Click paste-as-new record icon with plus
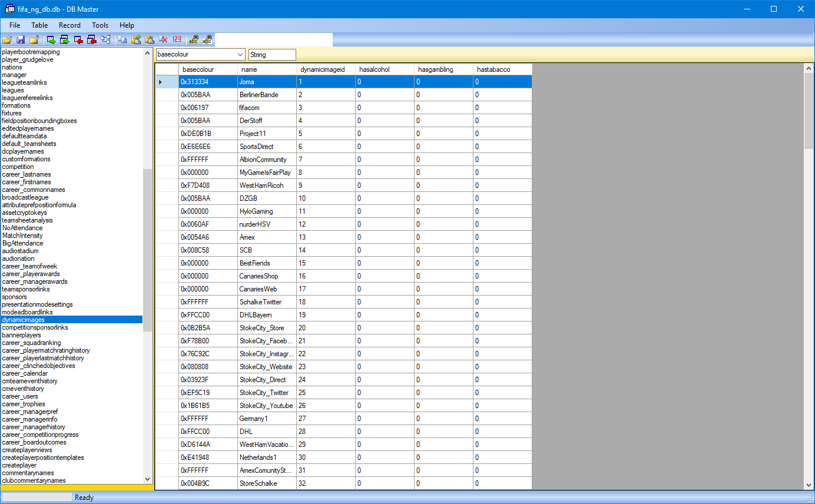The height and width of the screenshot is (504, 815). coord(136,40)
